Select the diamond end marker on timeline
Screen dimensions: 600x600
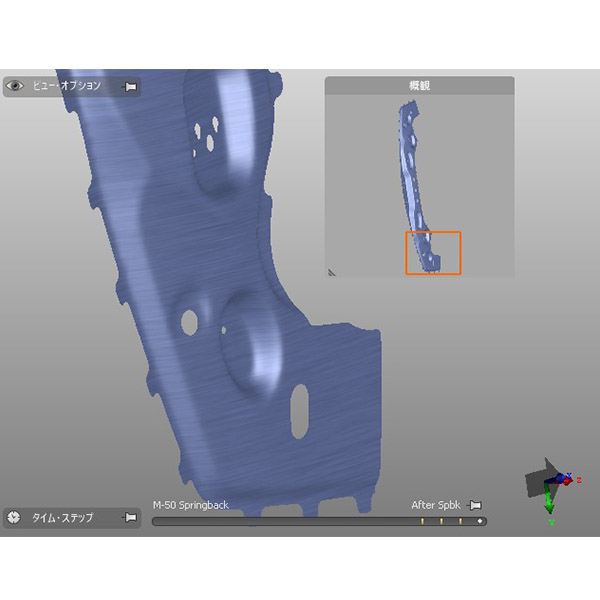pyautogui.click(x=479, y=521)
